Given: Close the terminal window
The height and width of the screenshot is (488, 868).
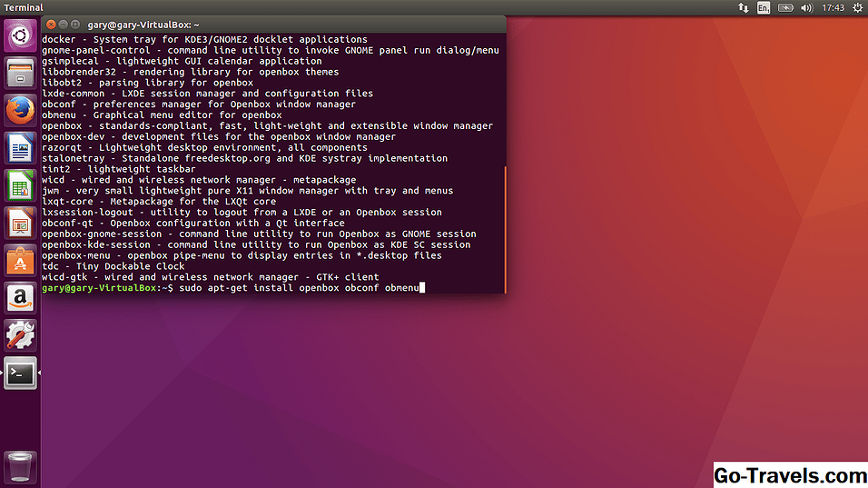Looking at the screenshot, I should 51,25.
